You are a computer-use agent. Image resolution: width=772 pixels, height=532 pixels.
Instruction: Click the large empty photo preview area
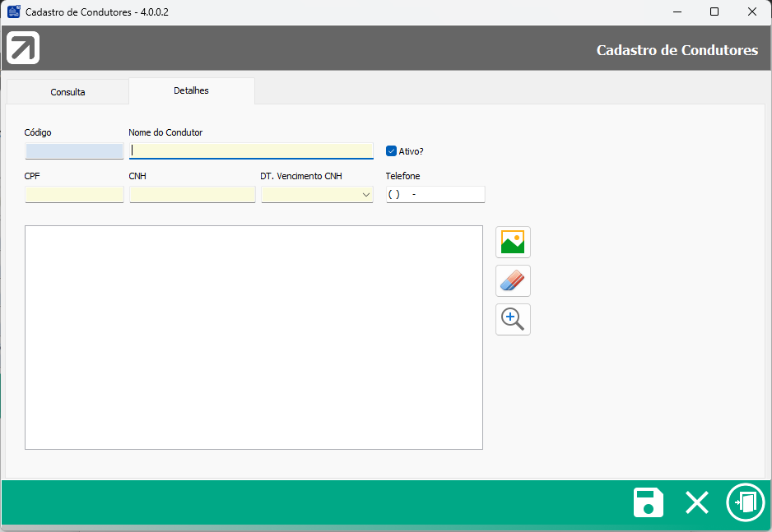point(253,337)
